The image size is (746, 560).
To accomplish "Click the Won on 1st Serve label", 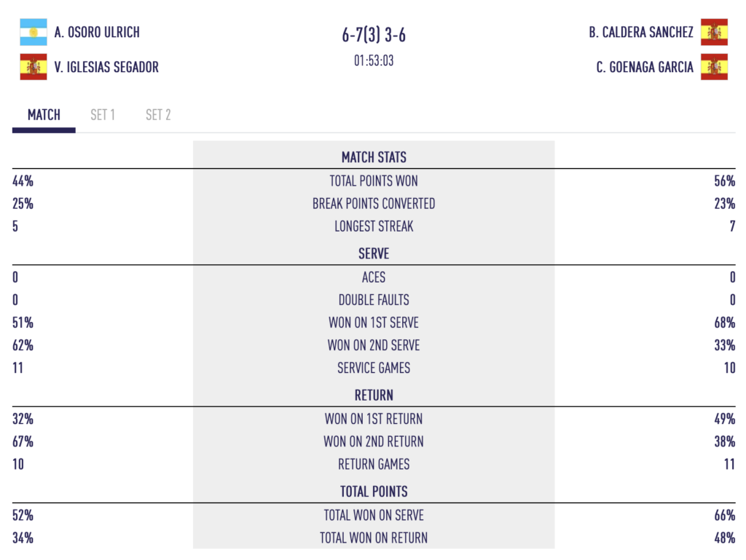I will pos(374,323).
